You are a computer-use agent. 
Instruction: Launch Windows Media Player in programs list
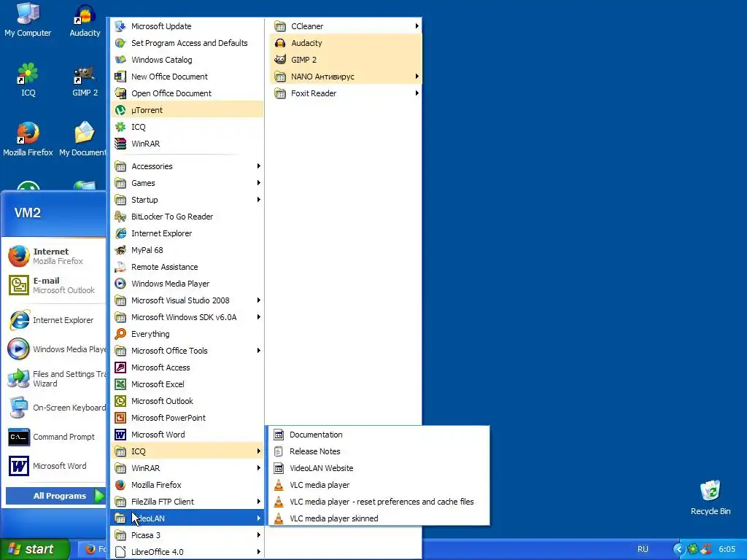(187, 284)
